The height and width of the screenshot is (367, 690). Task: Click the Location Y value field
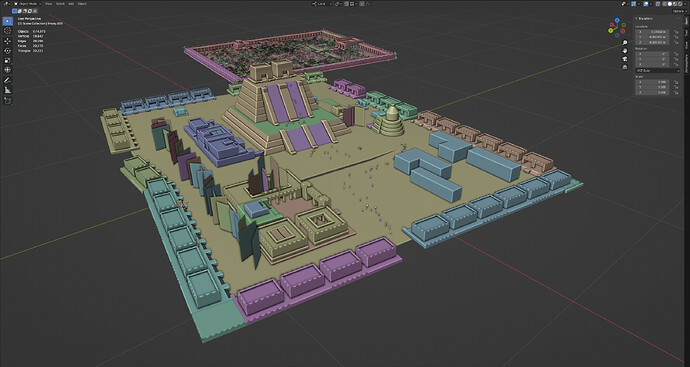(x=652, y=37)
